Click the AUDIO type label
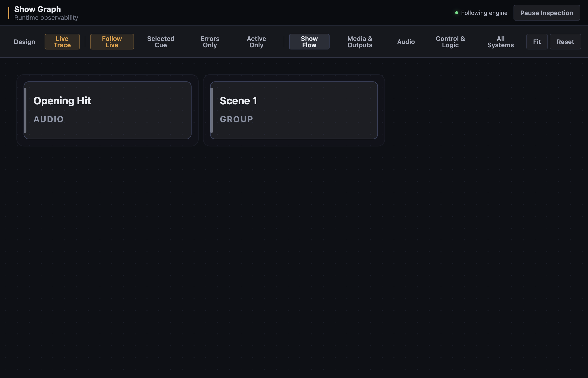 coord(49,119)
